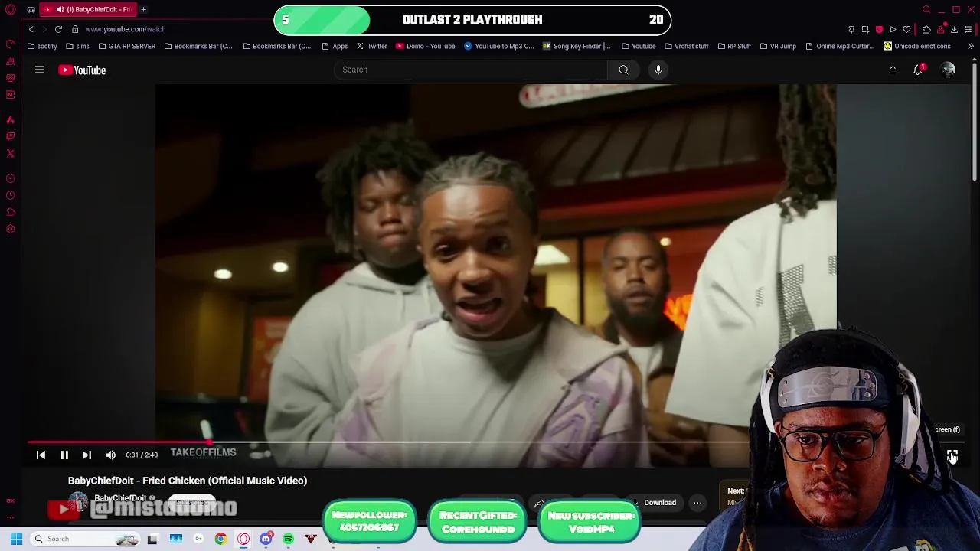Skip to next video in player
Image resolution: width=980 pixels, height=551 pixels.
click(x=87, y=455)
